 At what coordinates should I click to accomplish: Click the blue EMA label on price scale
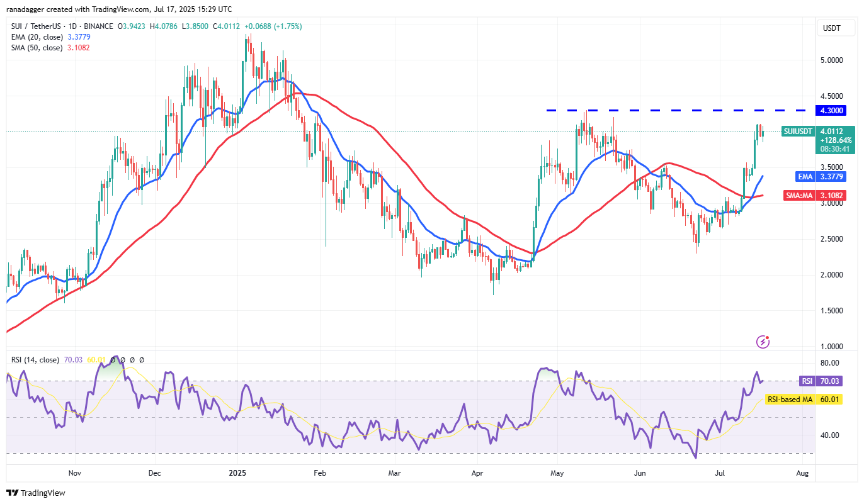805,177
